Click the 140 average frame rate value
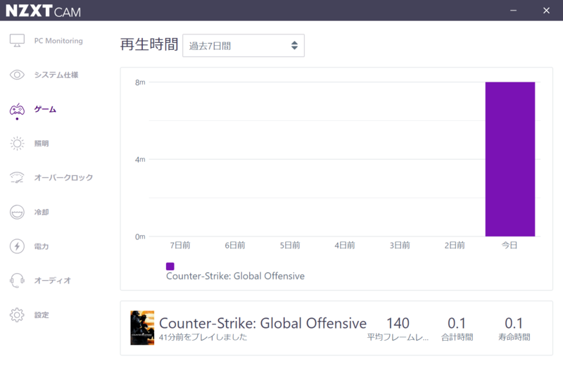Viewport: 563px width, 392px height. pos(398,323)
